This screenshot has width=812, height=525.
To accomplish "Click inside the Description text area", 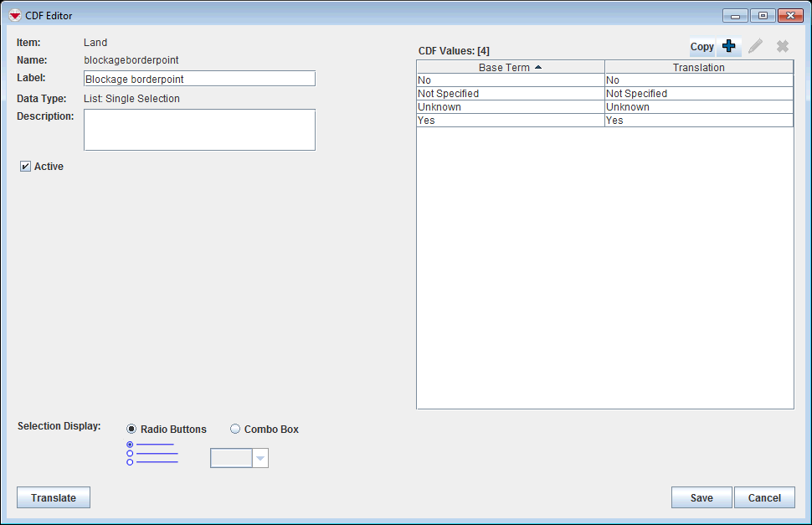I will (x=199, y=130).
